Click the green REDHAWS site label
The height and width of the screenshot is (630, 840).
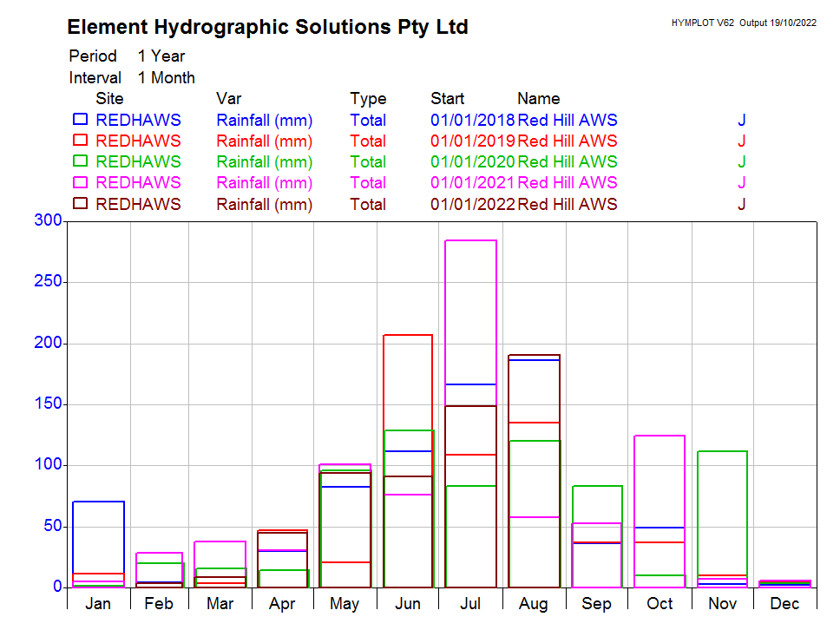coord(138,162)
